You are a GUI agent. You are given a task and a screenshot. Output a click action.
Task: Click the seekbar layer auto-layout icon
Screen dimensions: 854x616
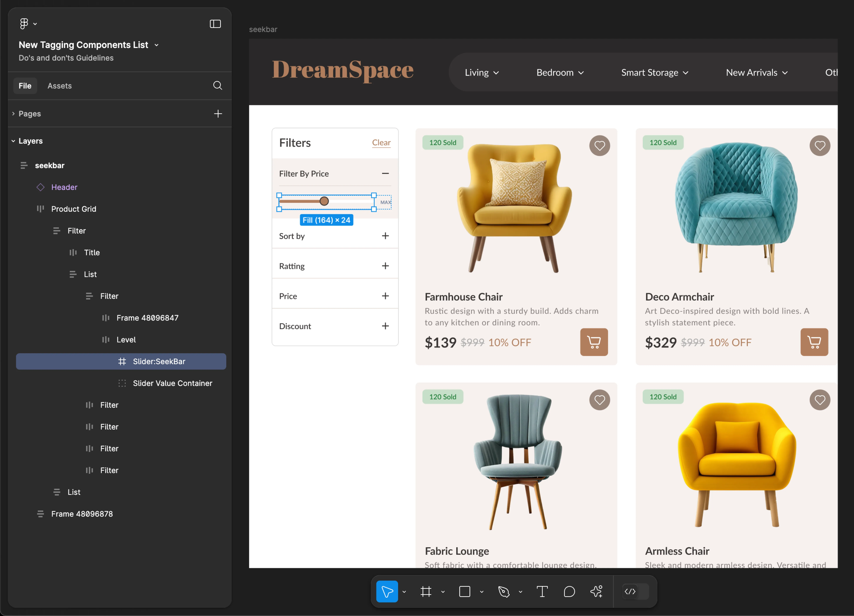pos(24,165)
